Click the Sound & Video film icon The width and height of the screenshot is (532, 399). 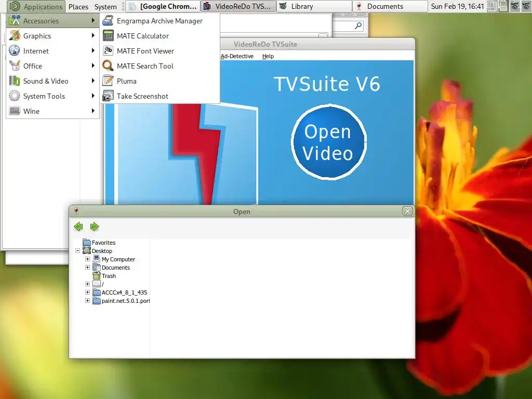[15, 81]
